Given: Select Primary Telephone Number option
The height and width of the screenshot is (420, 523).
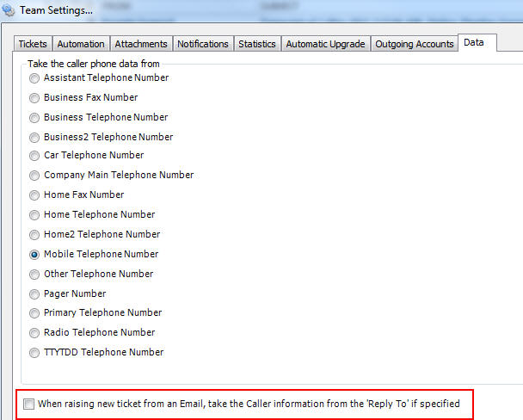Looking at the screenshot, I should point(34,313).
